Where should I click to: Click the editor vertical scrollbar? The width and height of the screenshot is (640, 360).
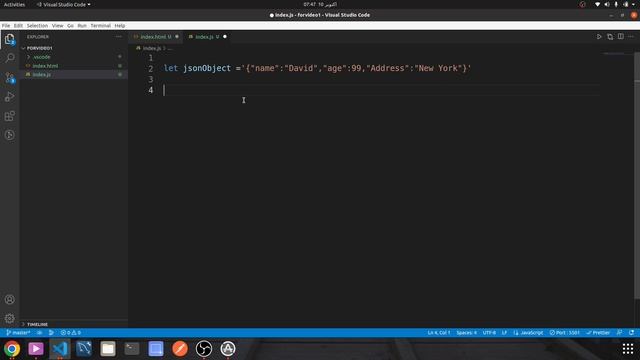point(637,176)
